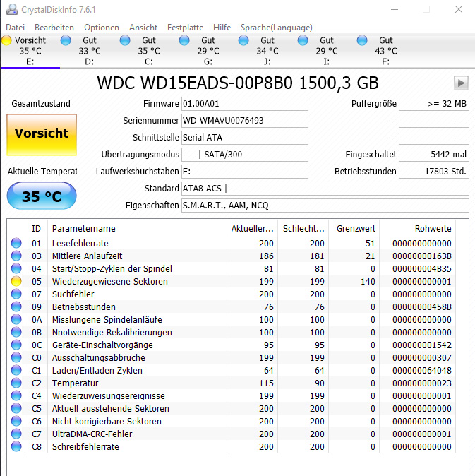The height and width of the screenshot is (476, 475).
Task: Click the blue orb beside Nnotwendige Rekalibrierungen
Action: pos(16,332)
